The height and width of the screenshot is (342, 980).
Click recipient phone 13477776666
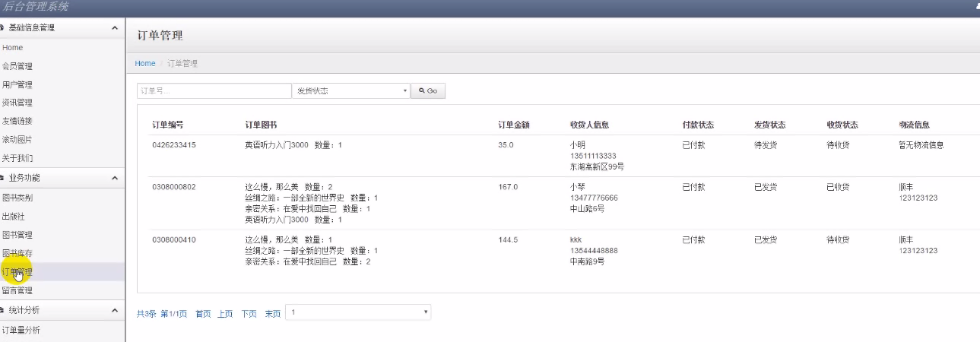pyautogui.click(x=594, y=198)
